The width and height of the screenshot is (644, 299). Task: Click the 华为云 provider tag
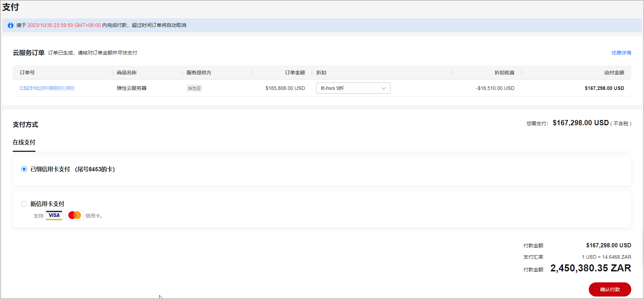(194, 88)
